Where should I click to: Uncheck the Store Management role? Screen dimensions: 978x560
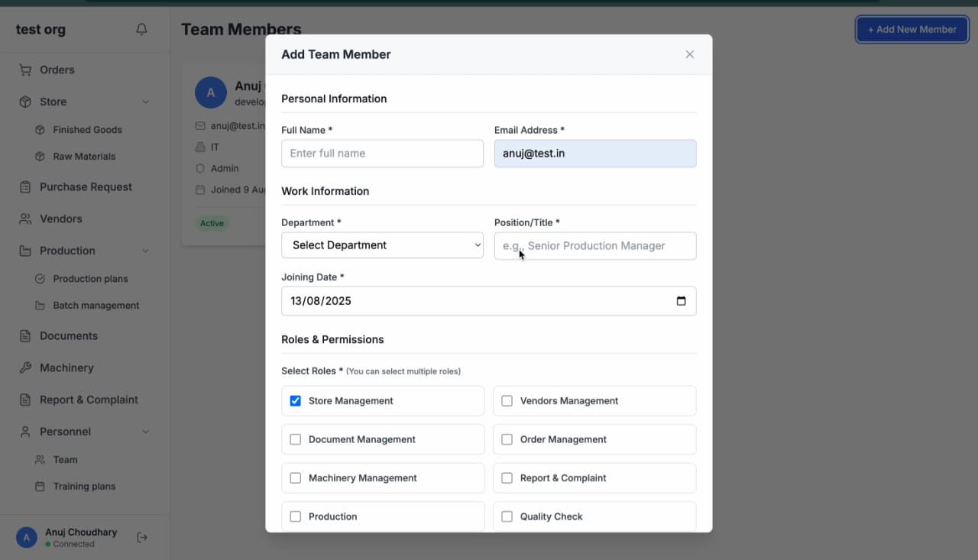(296, 401)
